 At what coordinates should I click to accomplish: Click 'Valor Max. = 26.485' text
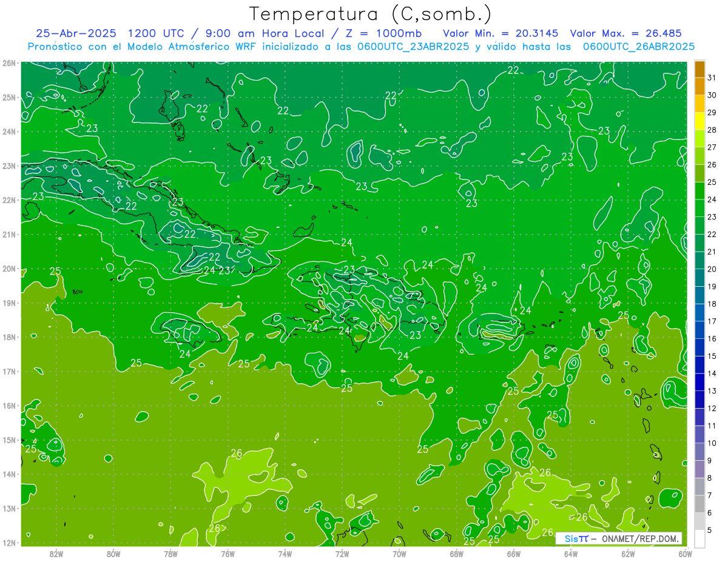[626, 33]
